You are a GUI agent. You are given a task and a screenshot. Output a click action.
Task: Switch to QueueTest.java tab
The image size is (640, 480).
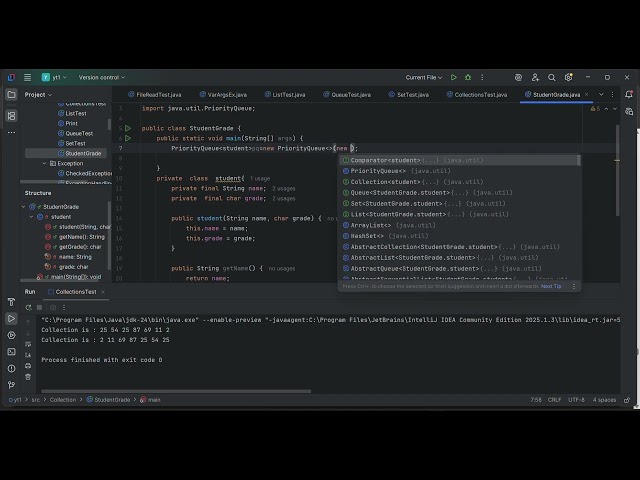(x=347, y=95)
